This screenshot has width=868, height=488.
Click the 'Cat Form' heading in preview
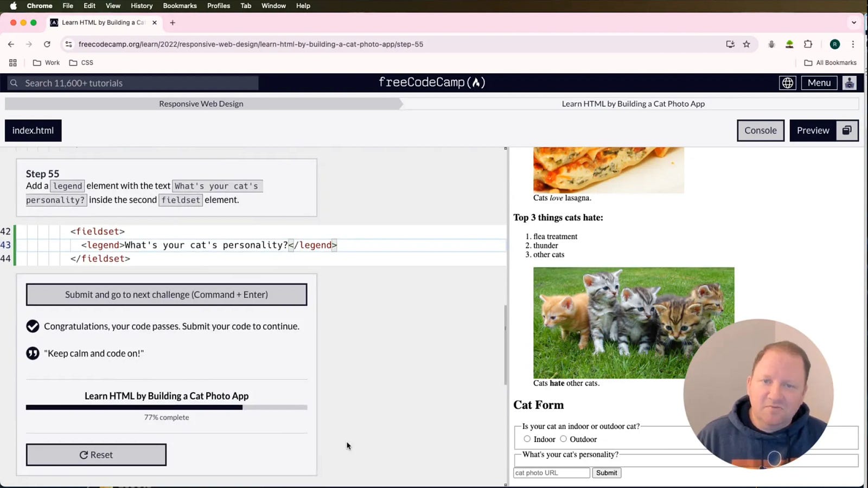point(539,405)
